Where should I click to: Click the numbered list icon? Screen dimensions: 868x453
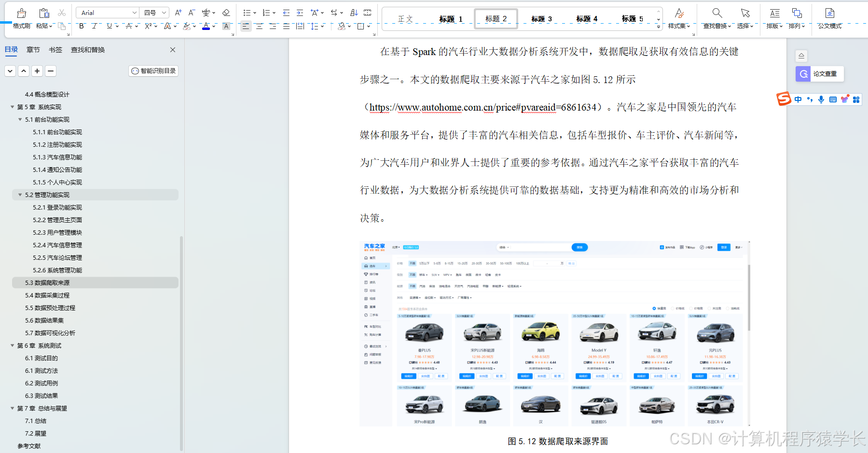(266, 13)
